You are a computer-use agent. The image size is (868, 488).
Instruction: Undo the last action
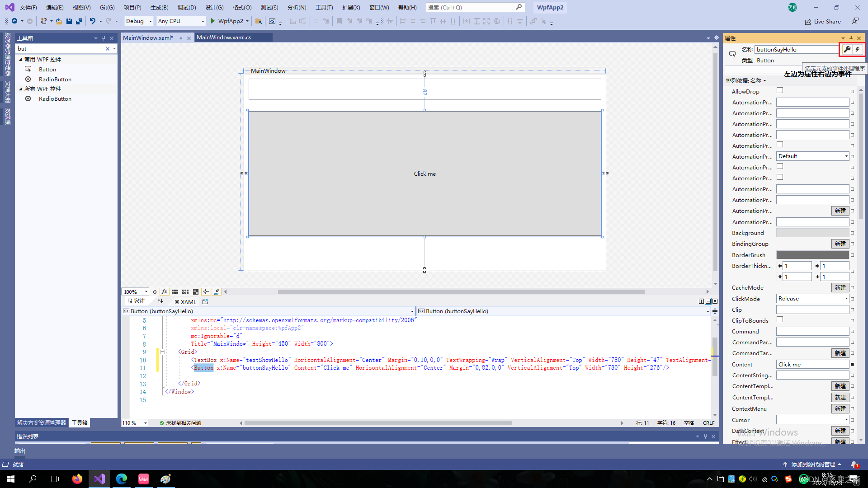[92, 21]
